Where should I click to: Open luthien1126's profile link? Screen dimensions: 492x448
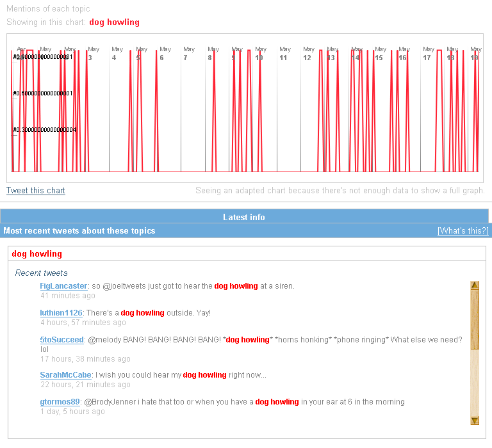click(61, 313)
